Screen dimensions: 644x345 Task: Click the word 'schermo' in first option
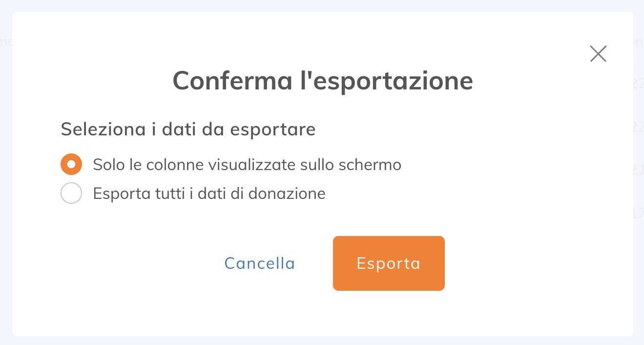370,165
